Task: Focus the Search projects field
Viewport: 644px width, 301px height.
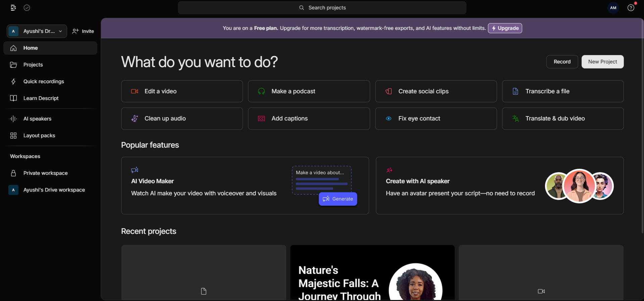Action: point(322,8)
